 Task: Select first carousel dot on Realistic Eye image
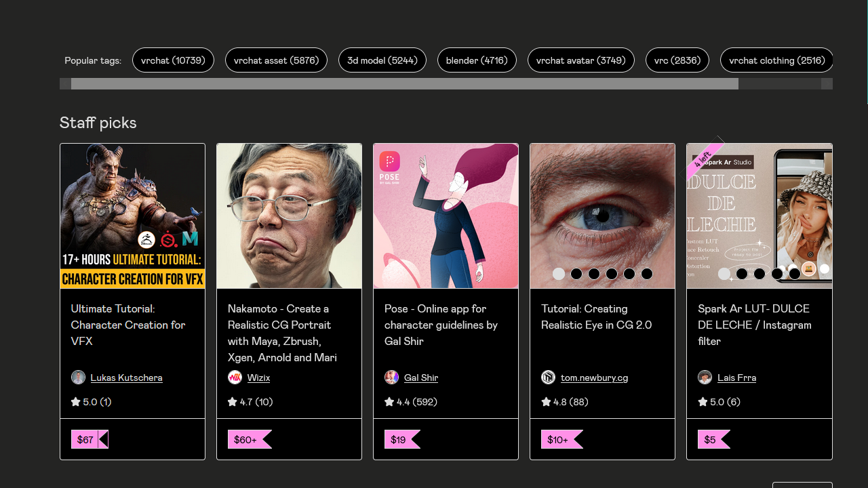point(559,274)
